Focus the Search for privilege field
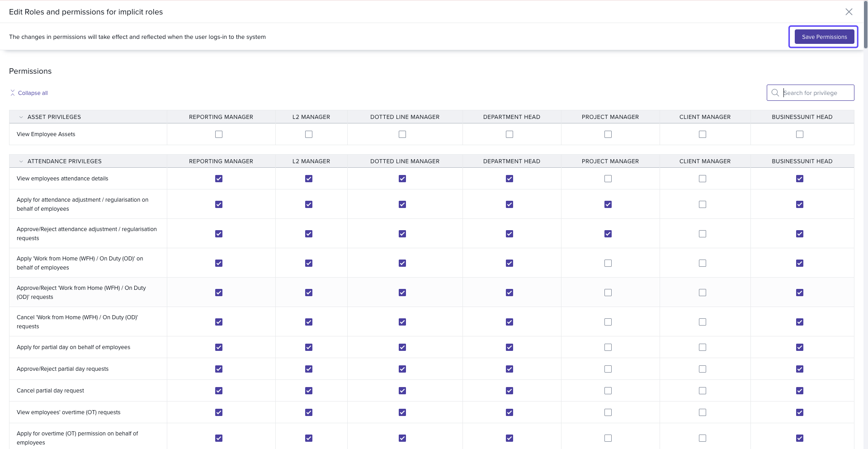868x449 pixels. (816, 93)
